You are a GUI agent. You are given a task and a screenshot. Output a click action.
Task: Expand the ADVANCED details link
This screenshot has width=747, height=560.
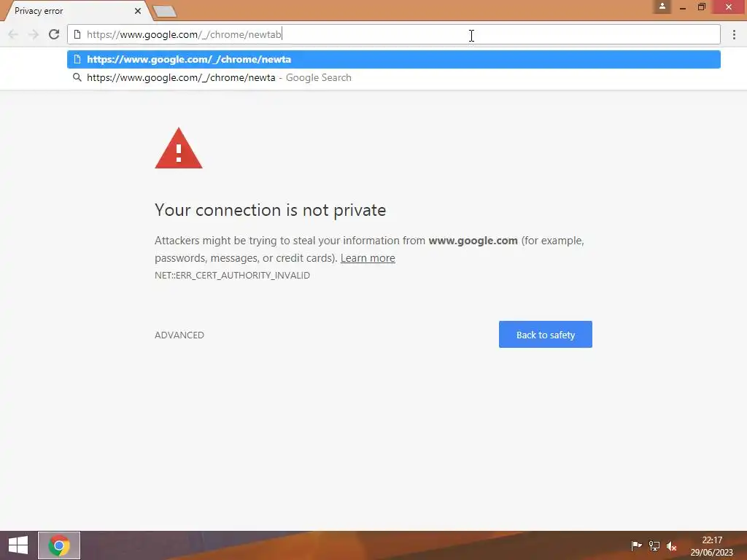(179, 335)
